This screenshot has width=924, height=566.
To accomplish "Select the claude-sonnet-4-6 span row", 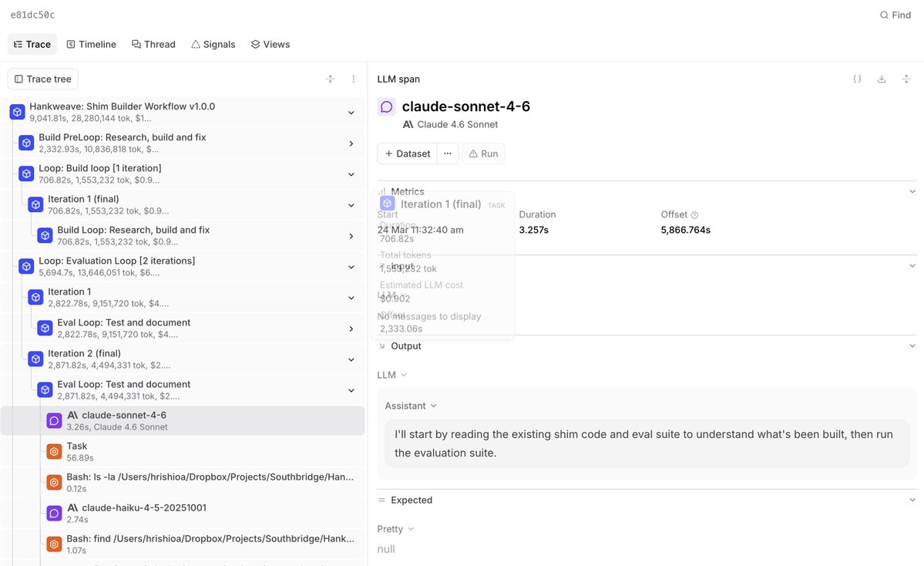I will pos(183,420).
